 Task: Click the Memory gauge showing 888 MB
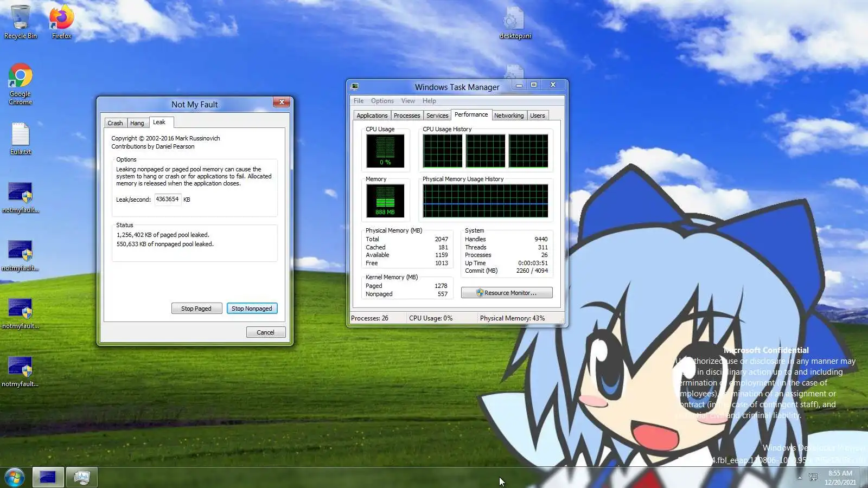point(385,201)
